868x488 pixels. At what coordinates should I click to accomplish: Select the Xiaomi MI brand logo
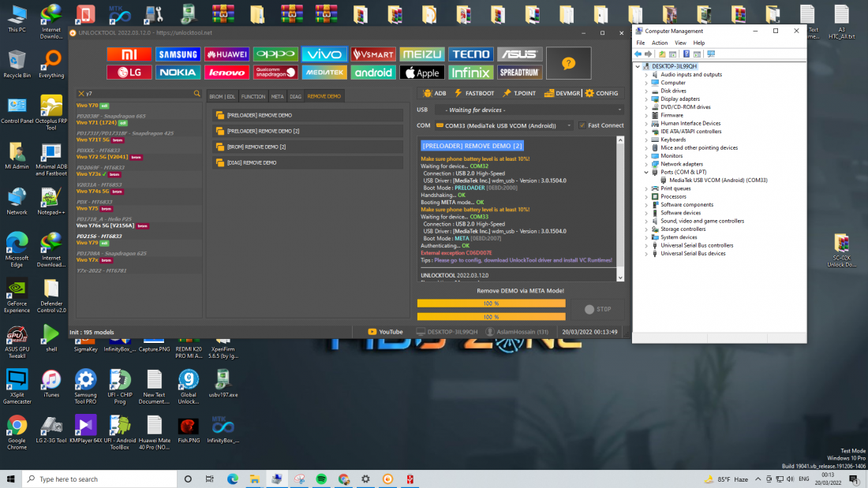click(x=129, y=54)
